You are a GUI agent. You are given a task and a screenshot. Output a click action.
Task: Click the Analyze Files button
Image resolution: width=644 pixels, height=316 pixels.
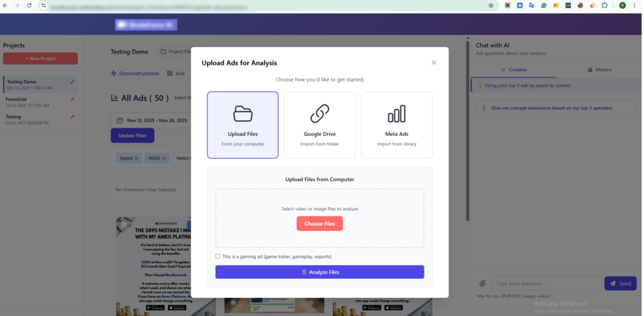click(x=319, y=272)
